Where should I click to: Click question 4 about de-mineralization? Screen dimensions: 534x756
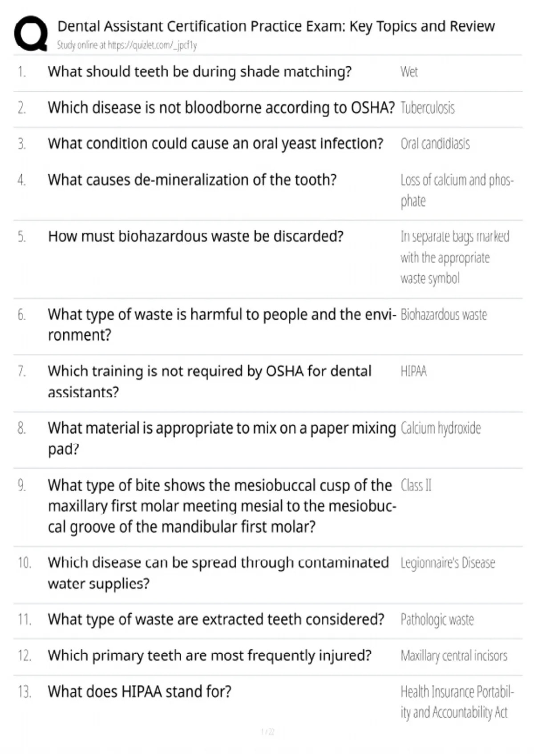pyautogui.click(x=192, y=180)
